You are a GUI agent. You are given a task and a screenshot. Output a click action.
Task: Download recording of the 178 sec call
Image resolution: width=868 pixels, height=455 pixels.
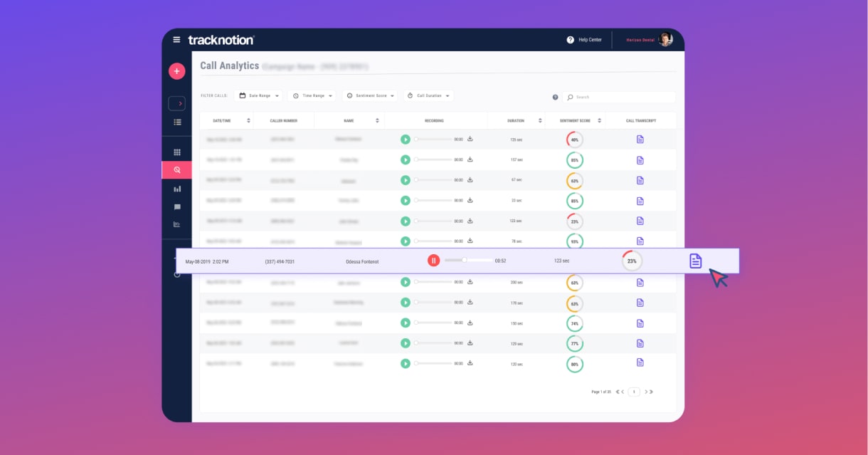(470, 302)
